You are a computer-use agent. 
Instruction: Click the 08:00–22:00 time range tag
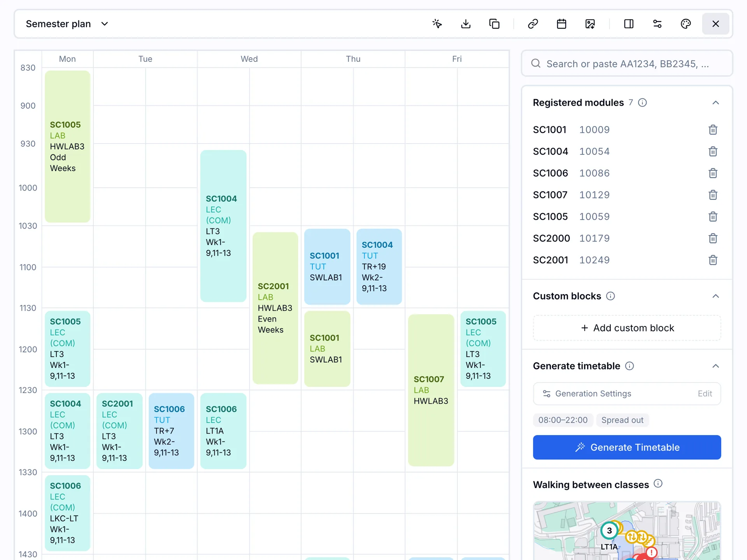pos(563,420)
